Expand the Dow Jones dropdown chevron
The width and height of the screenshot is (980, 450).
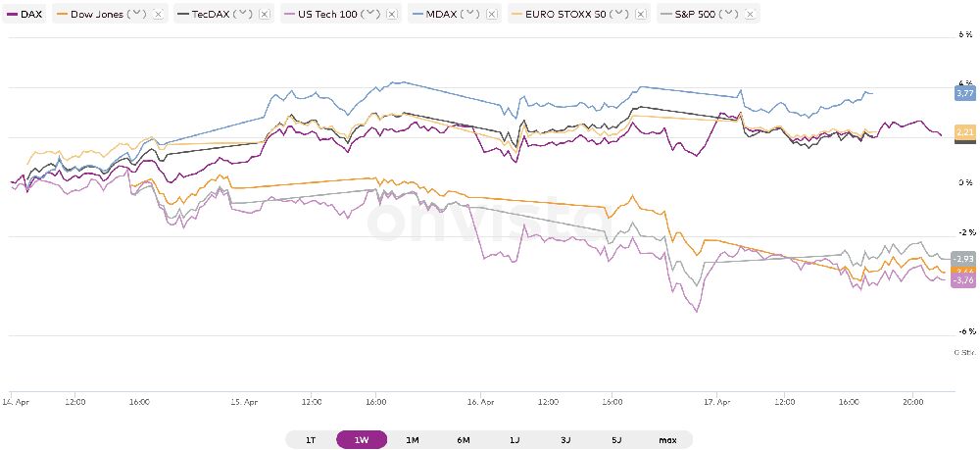pyautogui.click(x=137, y=16)
